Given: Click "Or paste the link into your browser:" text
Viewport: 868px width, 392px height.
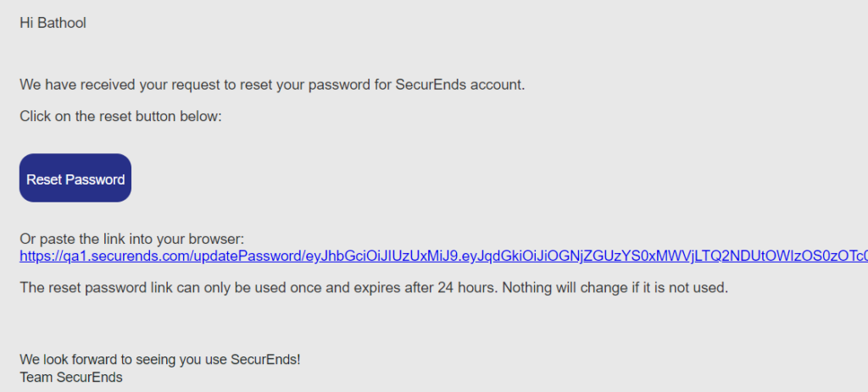Looking at the screenshot, I should [x=131, y=240].
